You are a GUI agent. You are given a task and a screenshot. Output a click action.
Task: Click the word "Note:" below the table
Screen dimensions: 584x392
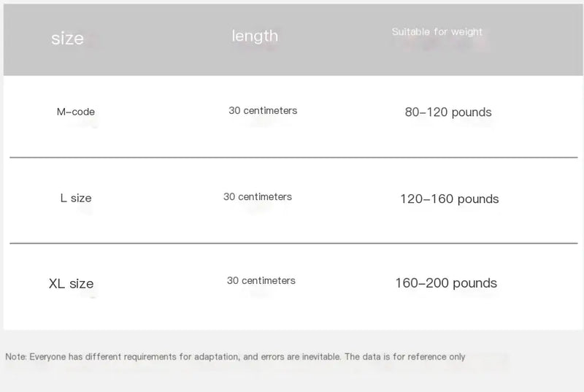(x=16, y=357)
